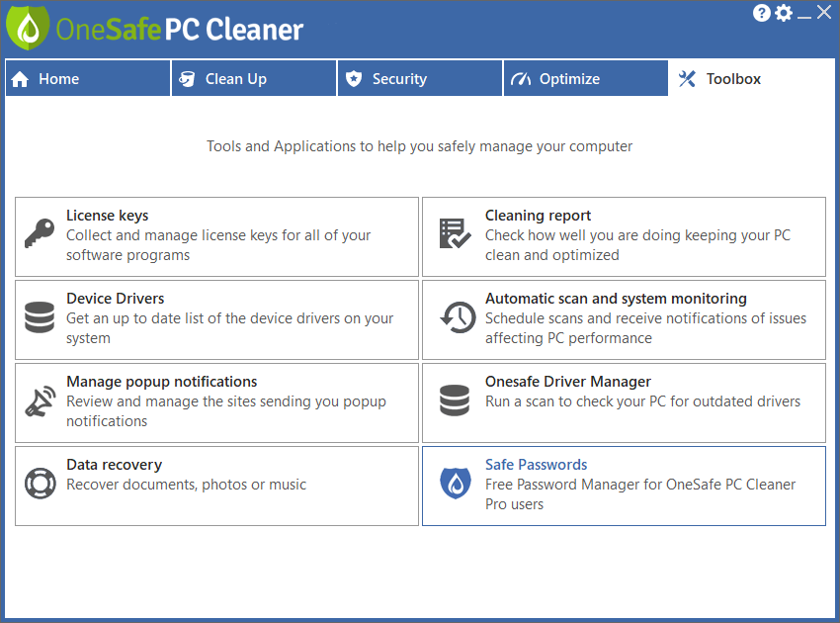This screenshot has width=840, height=623.
Task: Click the Clean Up bucket icon
Action: click(x=187, y=79)
